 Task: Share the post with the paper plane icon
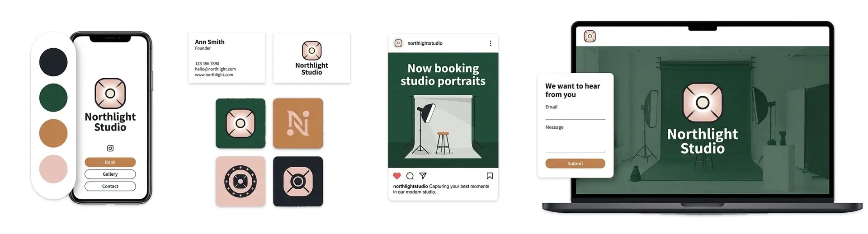423,176
